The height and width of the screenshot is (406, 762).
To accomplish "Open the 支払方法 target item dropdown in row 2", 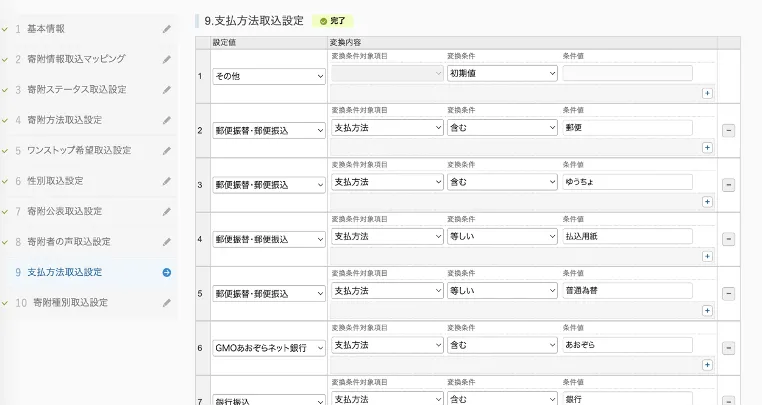I will pyautogui.click(x=386, y=128).
